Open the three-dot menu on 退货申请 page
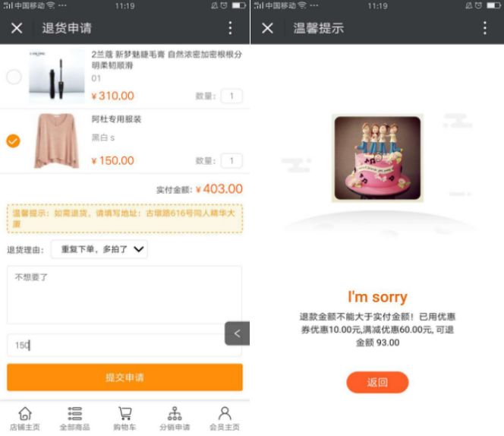This screenshot has width=504, height=436. [x=230, y=28]
